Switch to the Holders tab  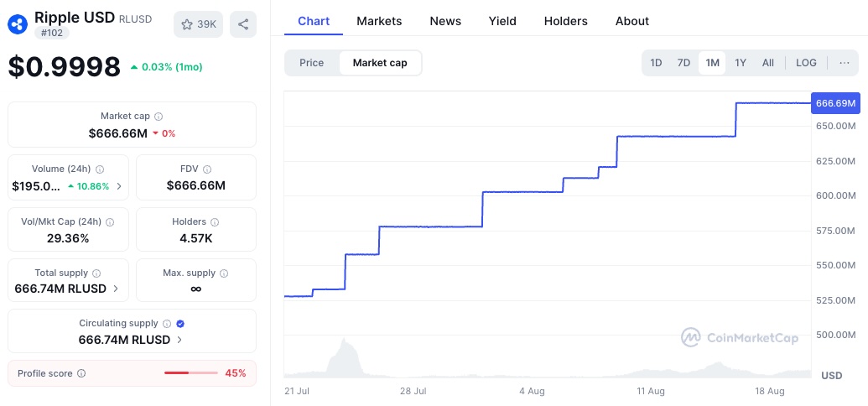click(x=565, y=21)
